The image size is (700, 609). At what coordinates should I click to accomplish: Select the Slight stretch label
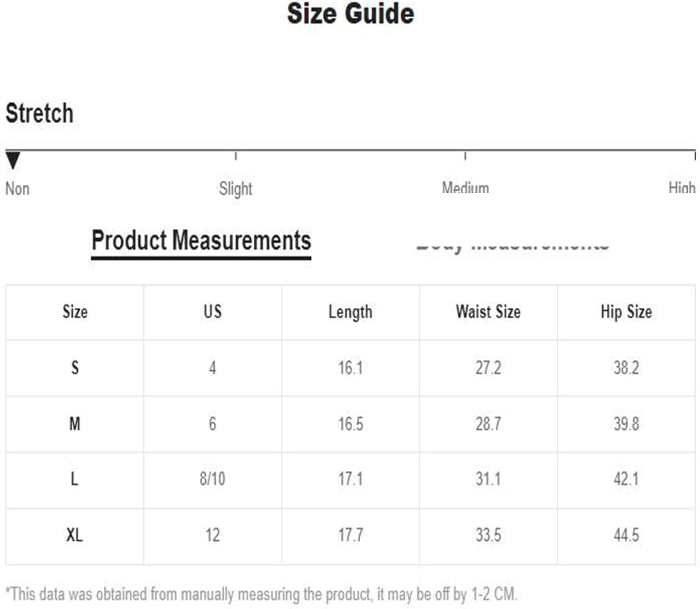pos(235,189)
